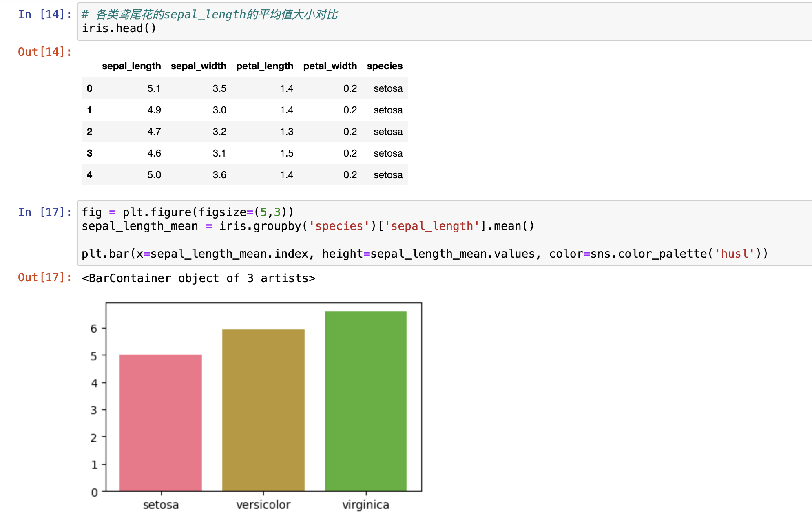Click row index 2 in the dataframe
This screenshot has height=521, width=812.
90,132
